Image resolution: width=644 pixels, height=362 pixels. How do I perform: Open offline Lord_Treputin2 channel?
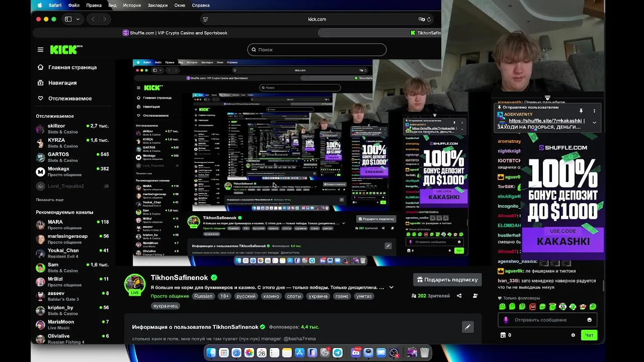pos(72,186)
